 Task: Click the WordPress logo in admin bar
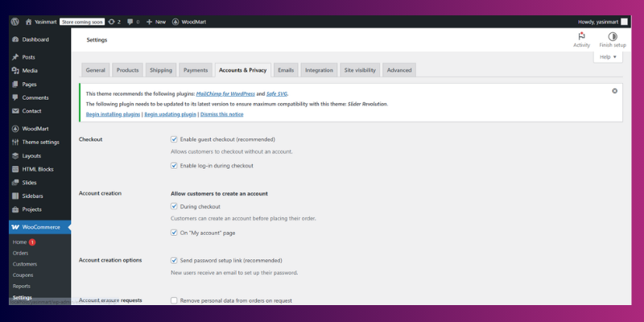pos(14,22)
